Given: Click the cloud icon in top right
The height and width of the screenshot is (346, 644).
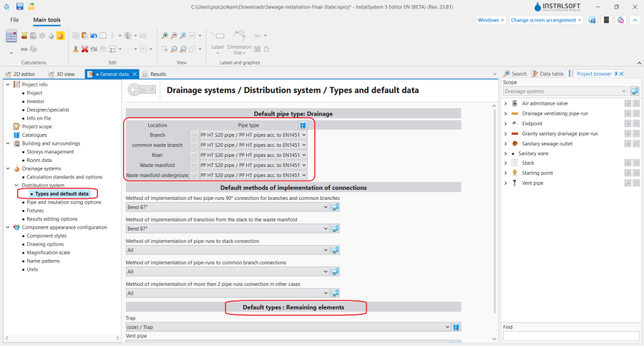Looking at the screenshot, I should [620, 20].
